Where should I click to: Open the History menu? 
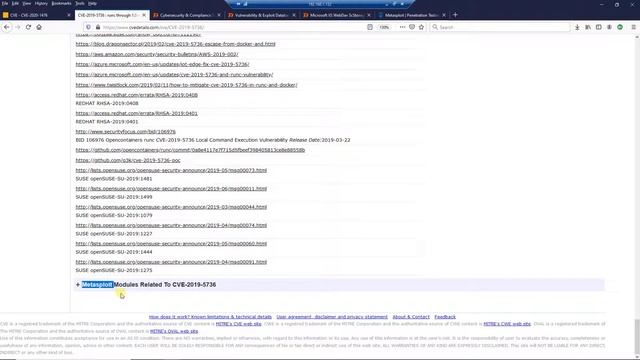click(41, 3)
